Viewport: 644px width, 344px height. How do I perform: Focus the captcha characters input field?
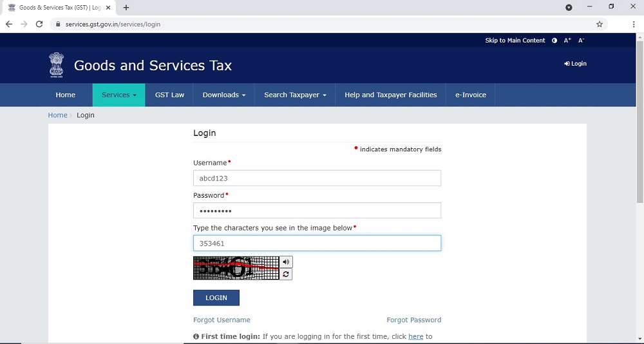pos(317,244)
